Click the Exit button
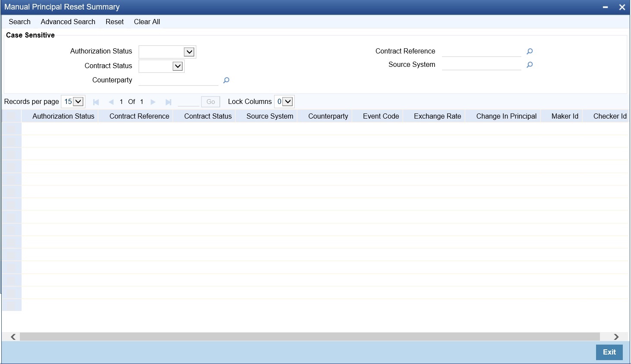The image size is (631, 364). pyautogui.click(x=609, y=352)
